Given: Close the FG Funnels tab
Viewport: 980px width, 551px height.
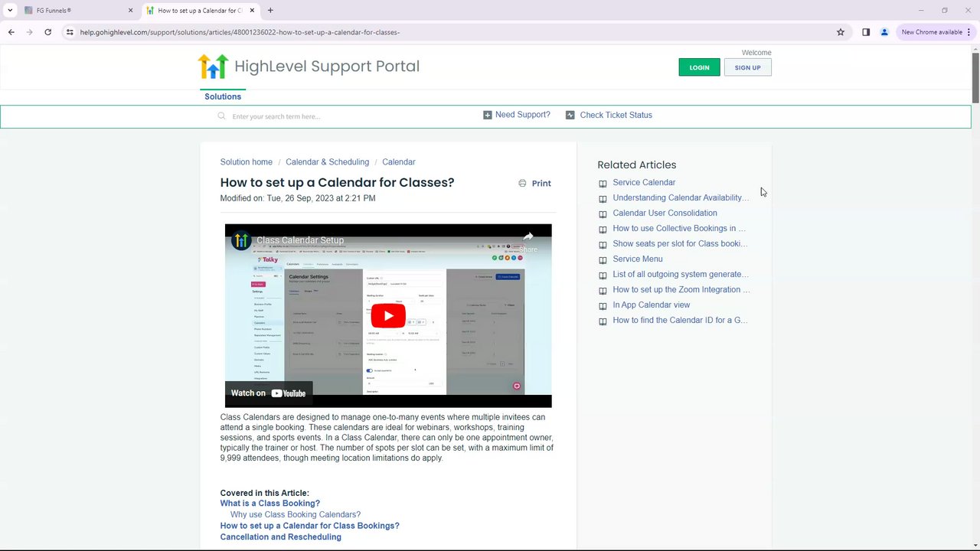Looking at the screenshot, I should (x=130, y=11).
